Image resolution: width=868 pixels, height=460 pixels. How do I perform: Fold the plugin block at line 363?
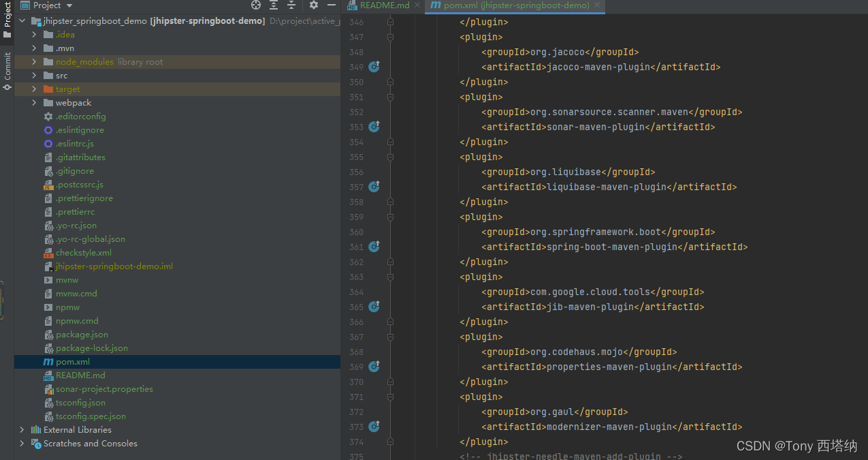click(x=390, y=277)
